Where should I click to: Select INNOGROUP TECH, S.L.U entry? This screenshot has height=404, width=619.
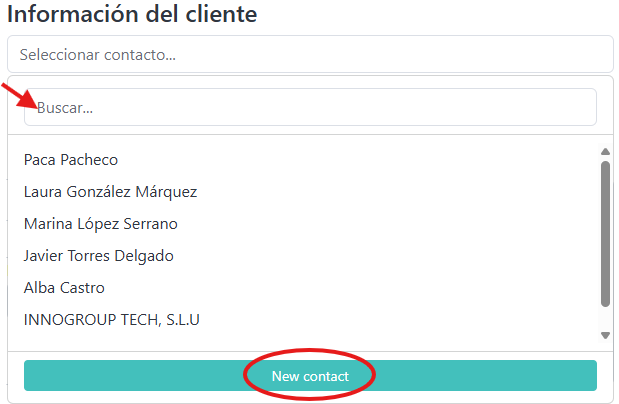pos(112,320)
